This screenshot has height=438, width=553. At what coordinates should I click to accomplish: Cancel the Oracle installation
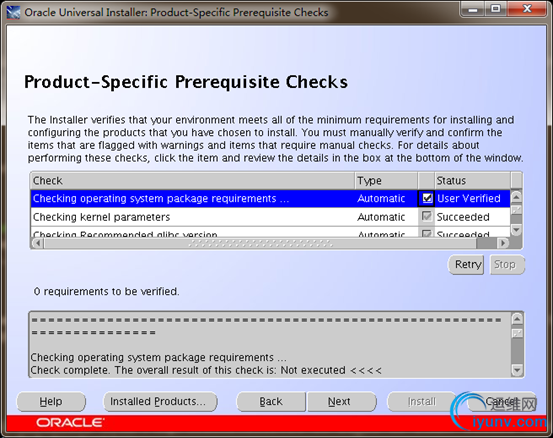tap(501, 402)
